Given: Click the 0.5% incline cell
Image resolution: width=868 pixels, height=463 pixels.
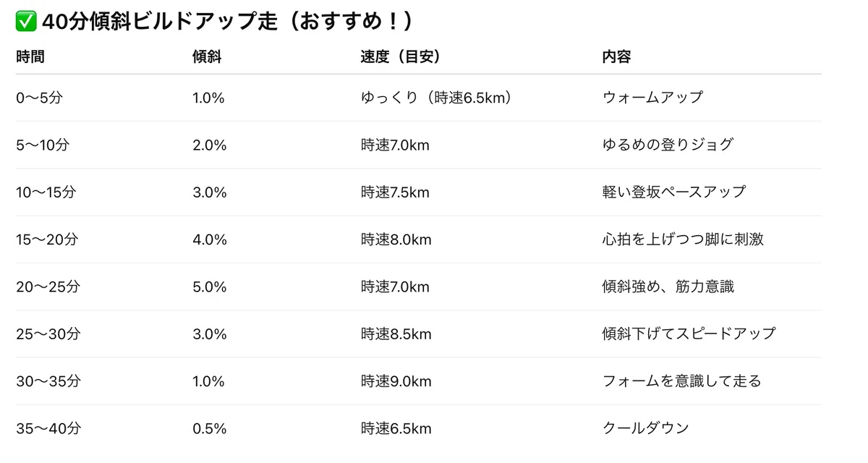Looking at the screenshot, I should (x=210, y=428).
